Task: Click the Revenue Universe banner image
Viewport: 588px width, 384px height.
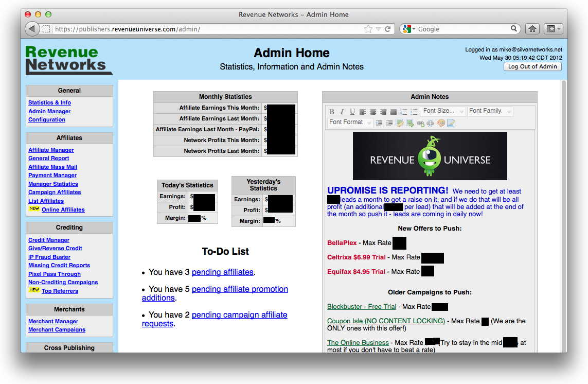Action: (430, 156)
